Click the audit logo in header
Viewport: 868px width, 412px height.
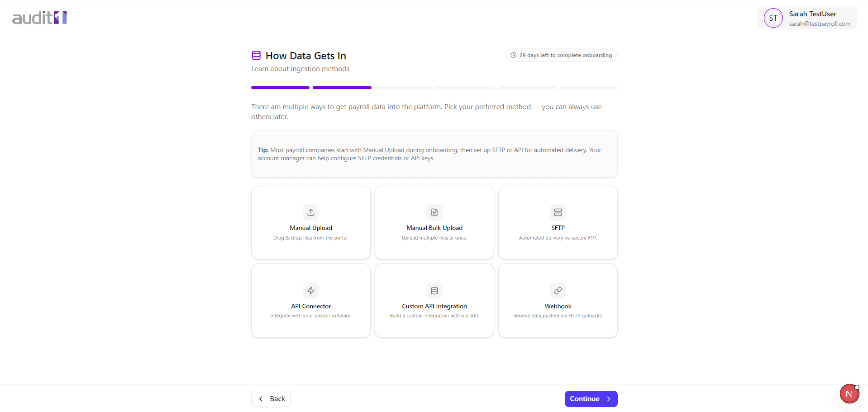(x=40, y=18)
